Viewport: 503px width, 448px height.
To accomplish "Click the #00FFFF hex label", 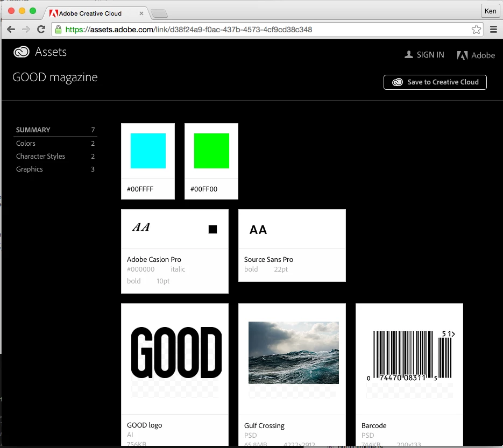I will tap(140, 189).
